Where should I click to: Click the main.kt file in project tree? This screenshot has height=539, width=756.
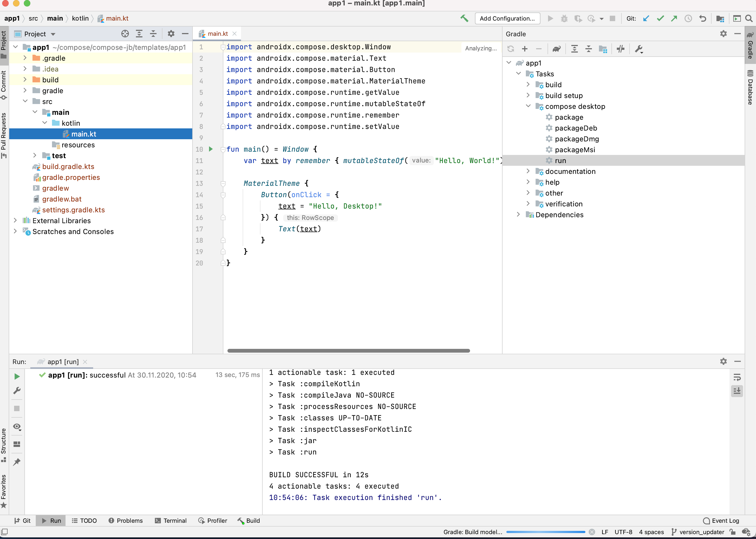coord(83,134)
